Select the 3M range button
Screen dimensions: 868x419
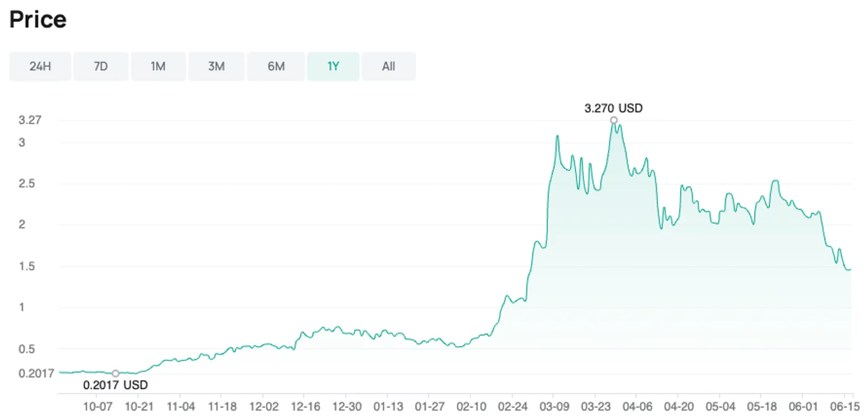tap(216, 66)
